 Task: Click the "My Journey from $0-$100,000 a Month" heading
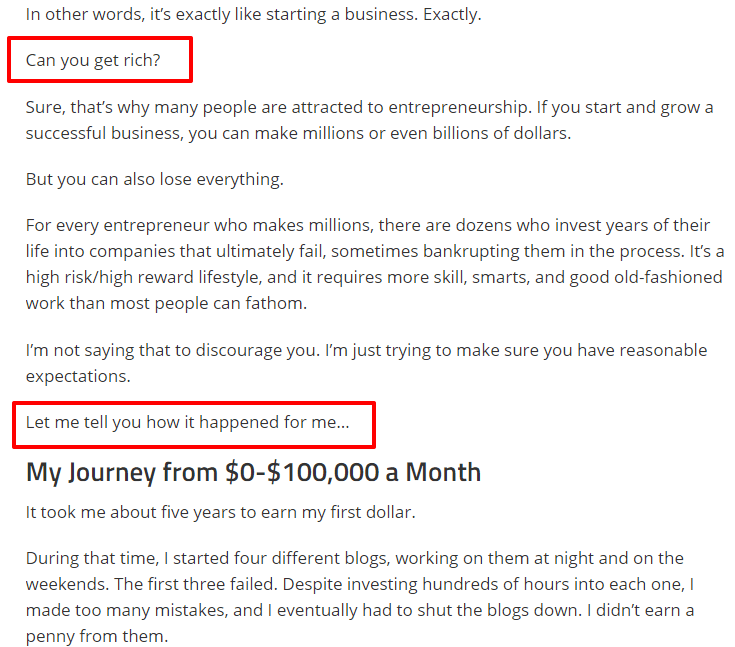pyautogui.click(x=253, y=472)
